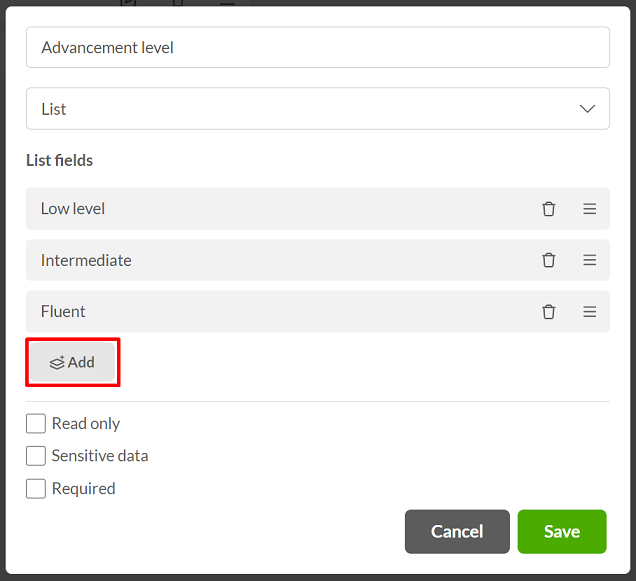Viewport: 636px width, 581px height.
Task: Edit the Intermediate option text
Action: (280, 260)
